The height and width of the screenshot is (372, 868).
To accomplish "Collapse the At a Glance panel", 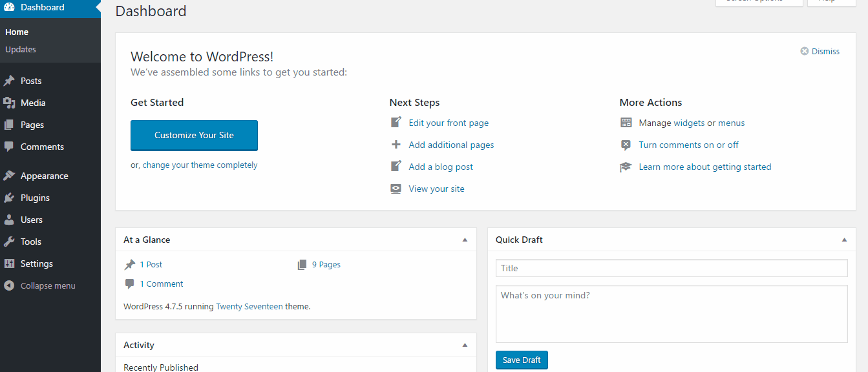I will click(464, 239).
